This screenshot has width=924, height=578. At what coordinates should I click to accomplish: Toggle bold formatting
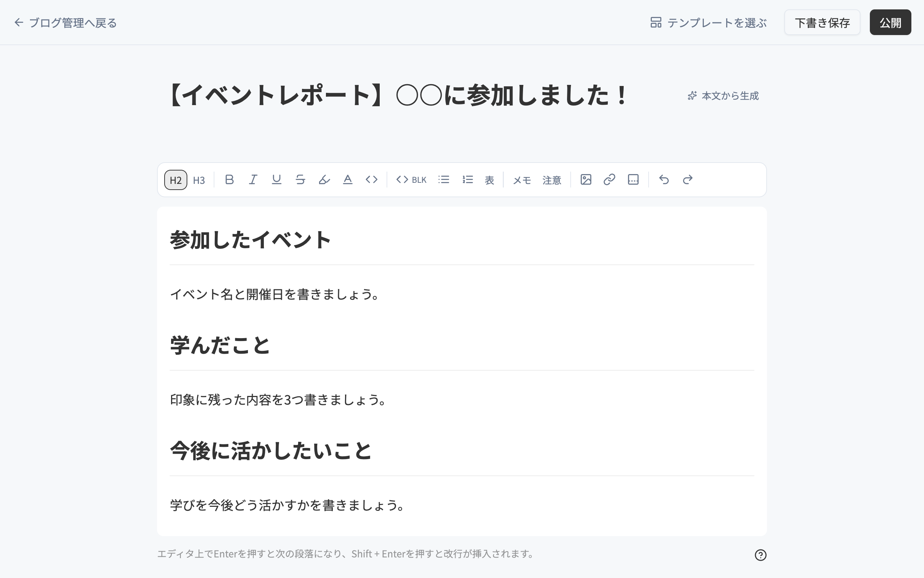click(229, 180)
